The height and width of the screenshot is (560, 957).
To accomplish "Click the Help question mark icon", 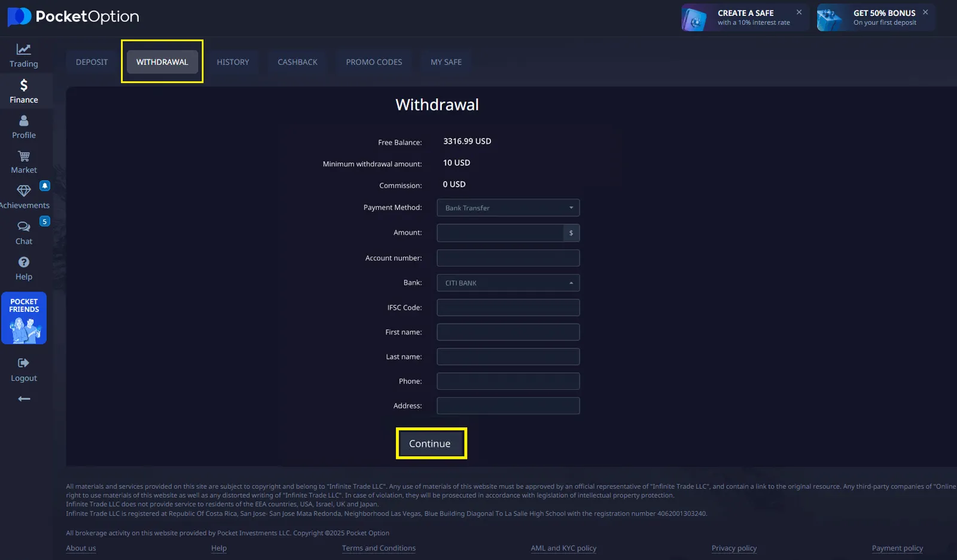I will [24, 262].
